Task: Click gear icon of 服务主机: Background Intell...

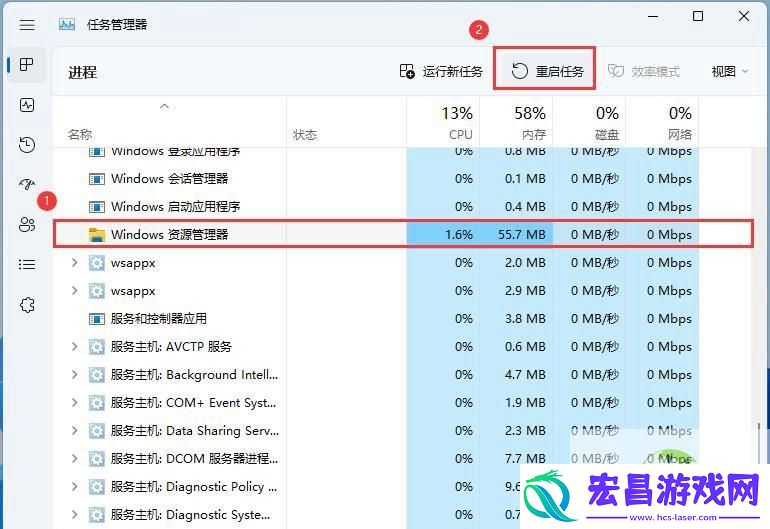Action: point(97,375)
